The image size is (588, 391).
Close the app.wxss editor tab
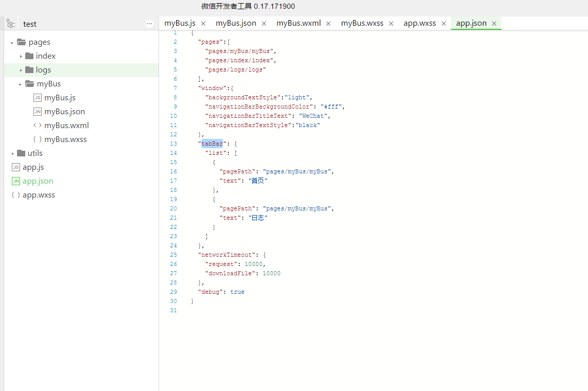[x=444, y=24]
